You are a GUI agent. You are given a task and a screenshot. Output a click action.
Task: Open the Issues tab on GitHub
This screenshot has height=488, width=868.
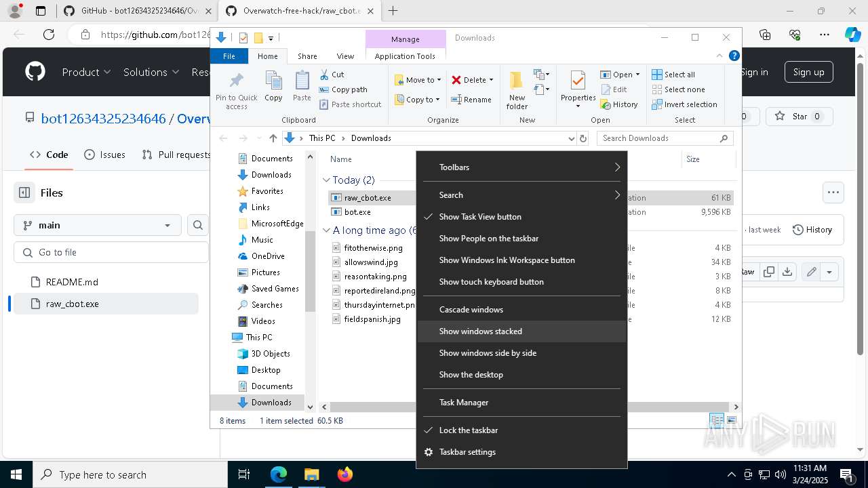105,155
